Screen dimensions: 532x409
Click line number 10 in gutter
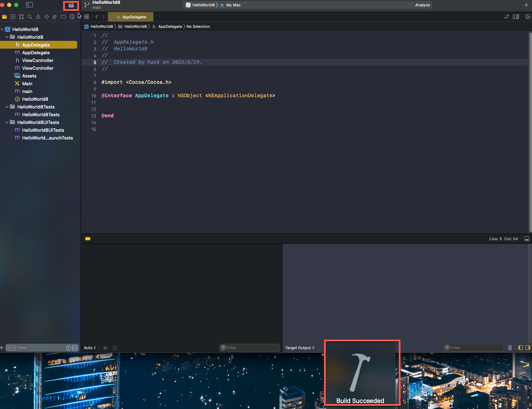click(x=93, y=96)
